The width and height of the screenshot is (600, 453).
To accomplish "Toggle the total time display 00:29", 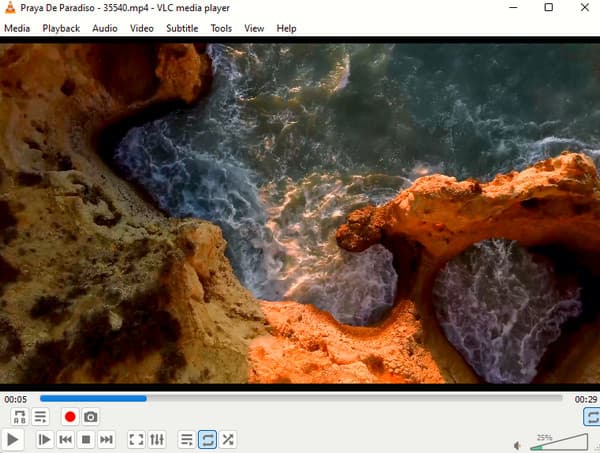I will tap(585, 399).
